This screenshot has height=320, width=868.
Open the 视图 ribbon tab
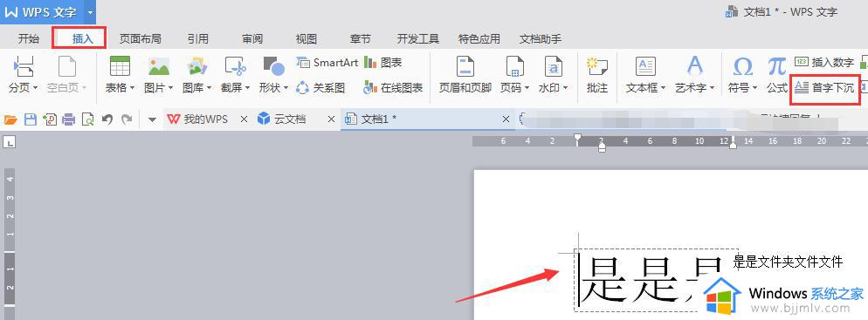[307, 38]
